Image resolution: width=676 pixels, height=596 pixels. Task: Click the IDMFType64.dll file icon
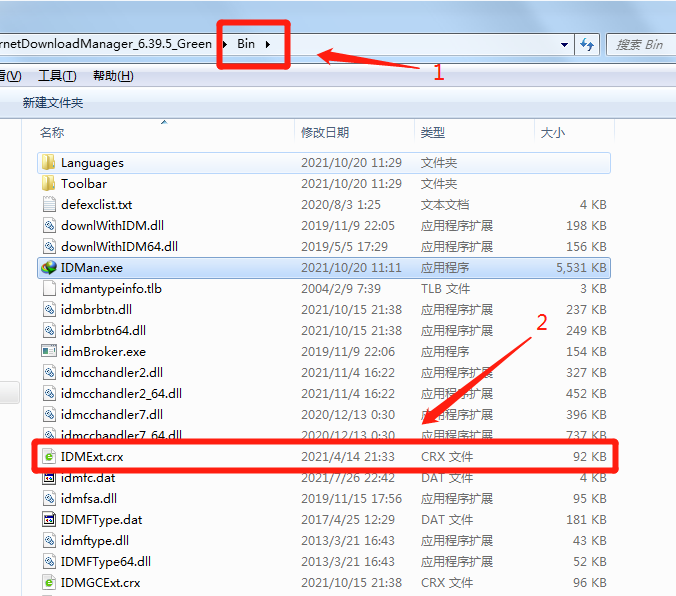(x=49, y=561)
